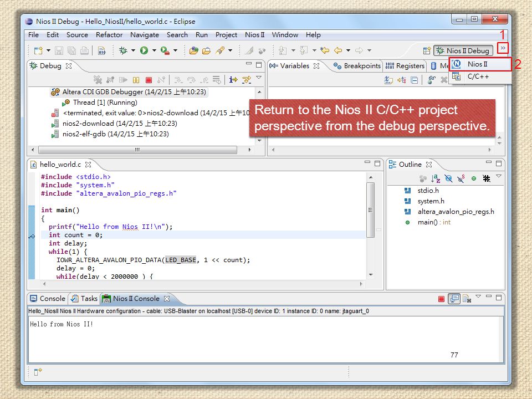Click the Remove All Terminated Launches icon in Debug view
Viewport: 532px width, 399px height.
coord(98,80)
